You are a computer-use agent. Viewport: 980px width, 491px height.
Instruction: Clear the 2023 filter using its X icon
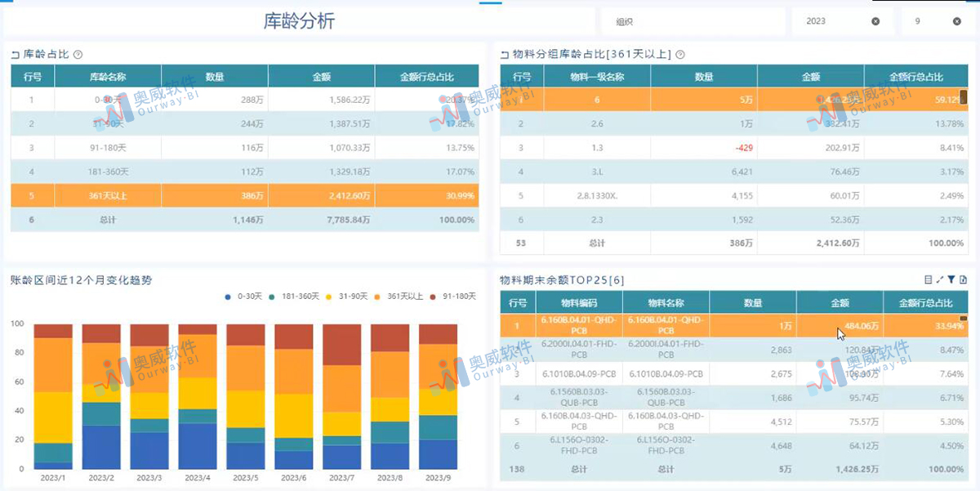(x=876, y=21)
